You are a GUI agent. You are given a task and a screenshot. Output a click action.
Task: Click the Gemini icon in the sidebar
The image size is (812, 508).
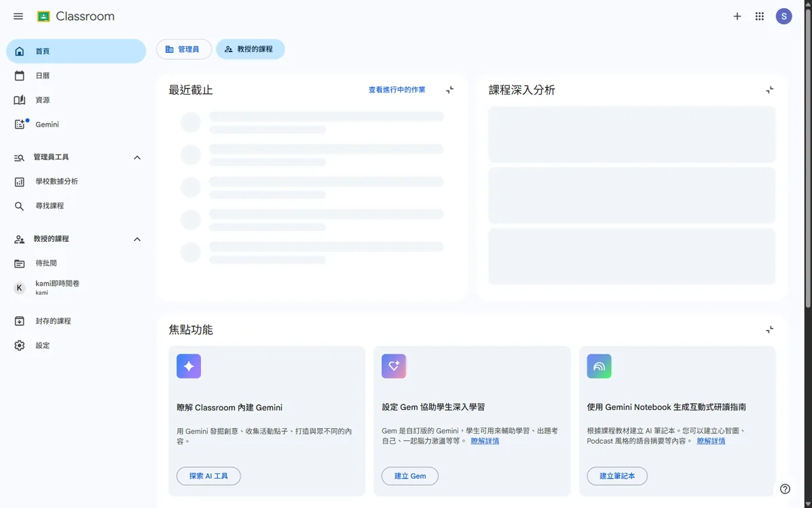click(x=20, y=125)
